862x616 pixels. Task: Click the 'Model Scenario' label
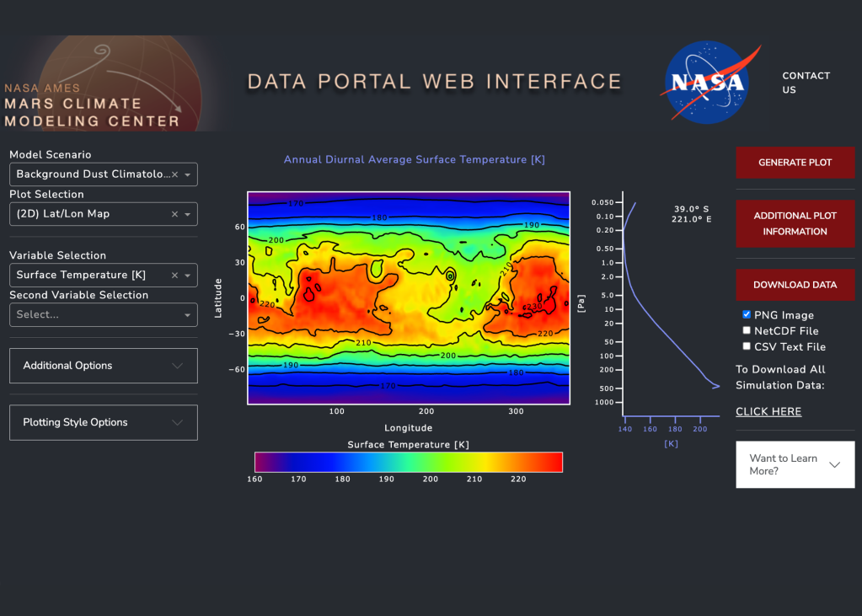(x=50, y=154)
